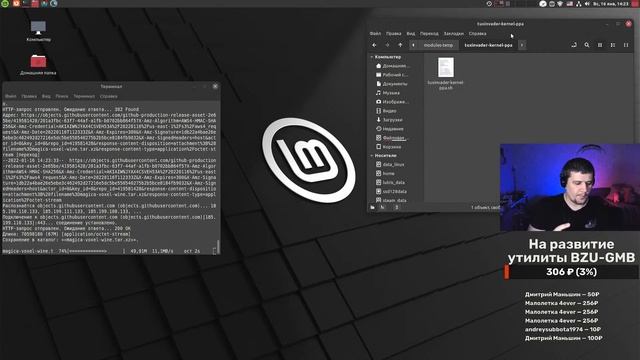Open Недавние in the sidebar
The width and height of the screenshot is (640, 360).
390,129
